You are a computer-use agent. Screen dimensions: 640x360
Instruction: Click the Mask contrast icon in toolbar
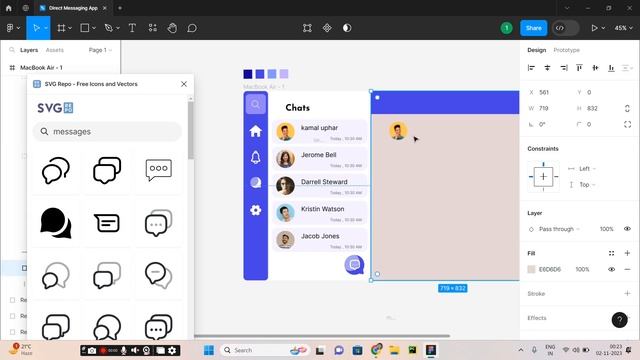[347, 28]
